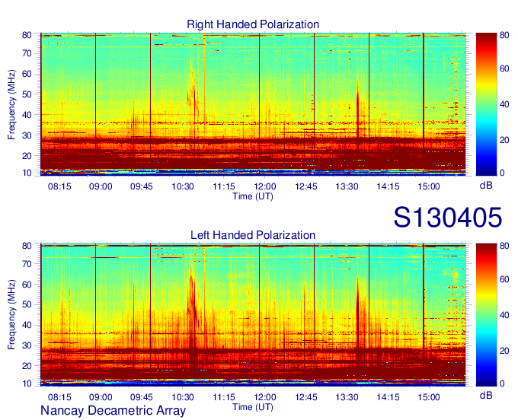Click the 08:15 time tick under Right Handed plot

pyautogui.click(x=59, y=186)
